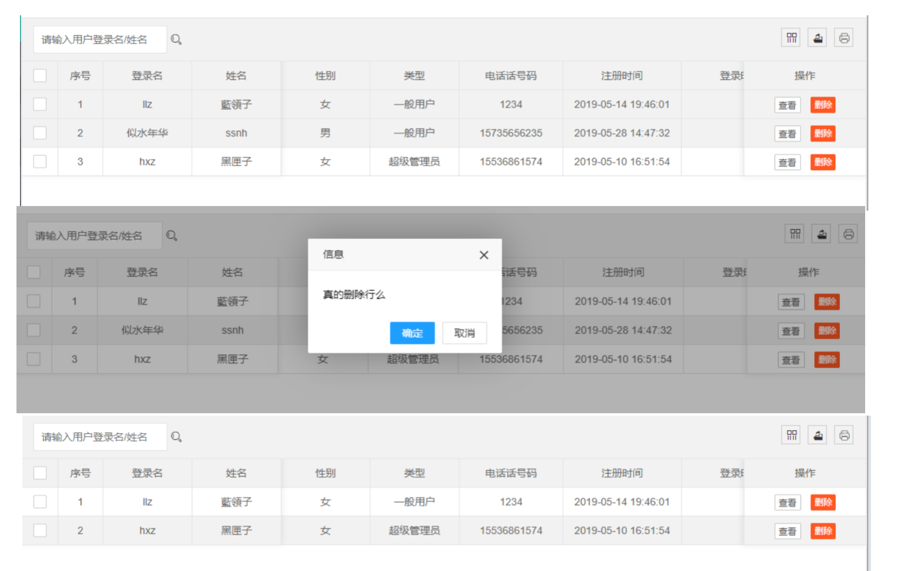Check the 似水年华 row checkbox in the top table
This screenshot has height=571, width=924.
(40, 133)
